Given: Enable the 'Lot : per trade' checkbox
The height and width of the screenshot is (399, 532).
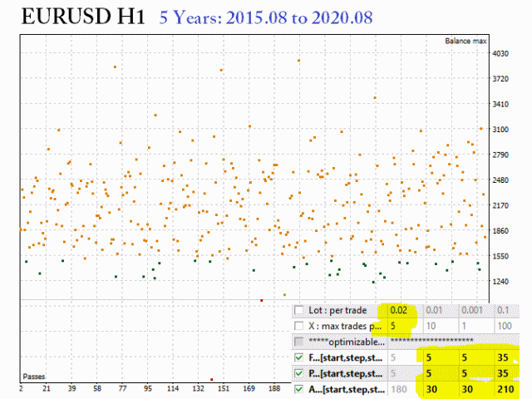Looking at the screenshot, I should [299, 310].
